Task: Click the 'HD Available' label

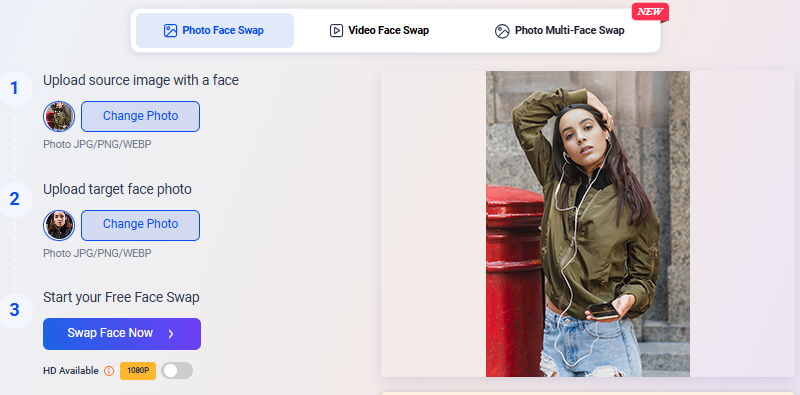Action: tap(71, 371)
